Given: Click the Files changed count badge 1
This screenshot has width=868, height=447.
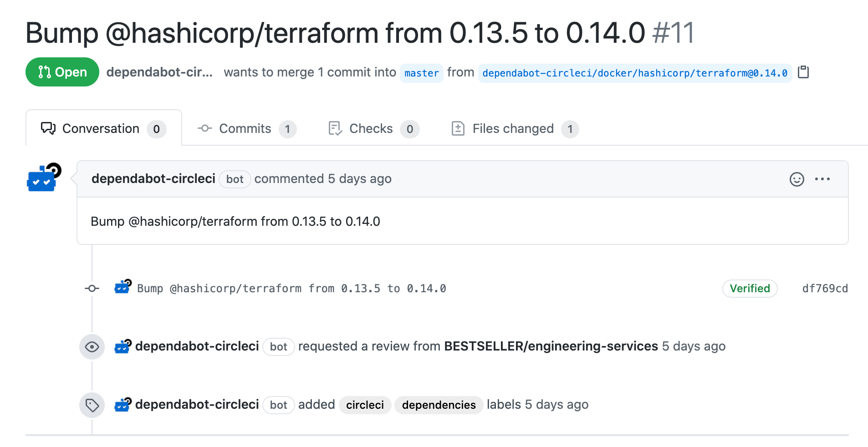Looking at the screenshot, I should coord(570,129).
